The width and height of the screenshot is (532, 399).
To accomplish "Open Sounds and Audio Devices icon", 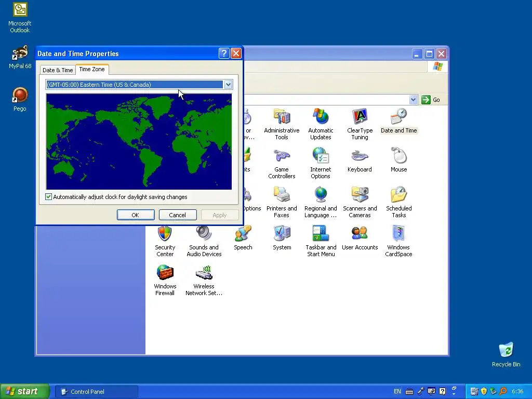I will point(204,241).
